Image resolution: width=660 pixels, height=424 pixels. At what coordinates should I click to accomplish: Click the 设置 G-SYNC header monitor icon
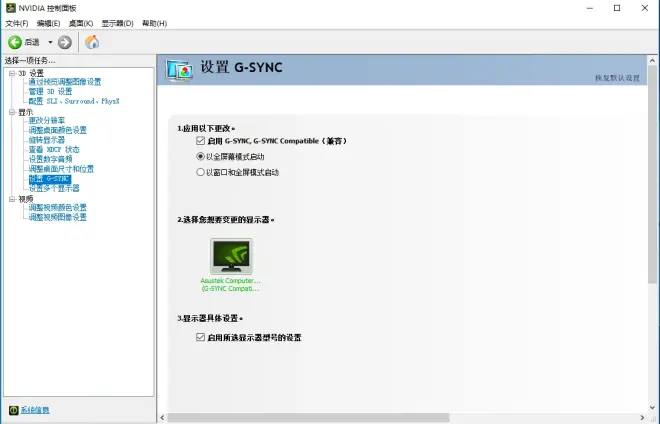(x=180, y=69)
